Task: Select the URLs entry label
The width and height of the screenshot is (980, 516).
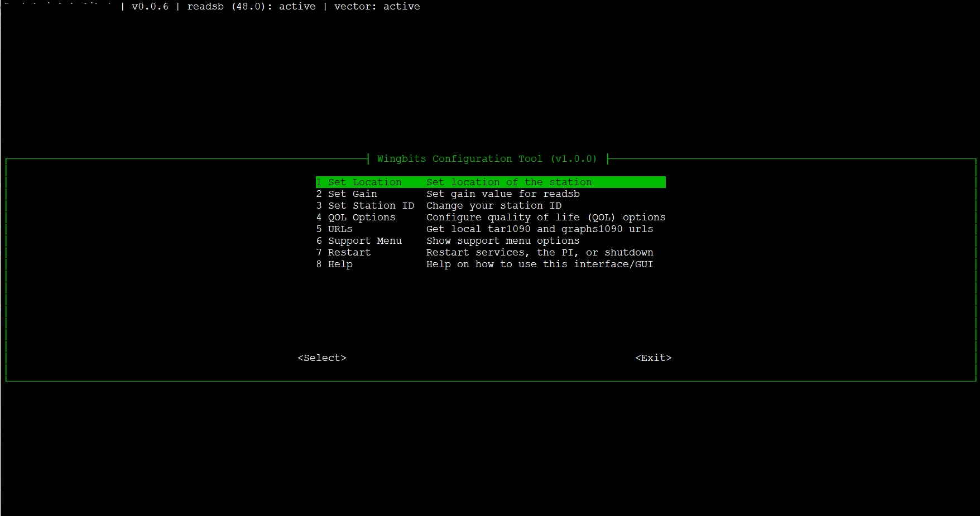Action: 340,229
